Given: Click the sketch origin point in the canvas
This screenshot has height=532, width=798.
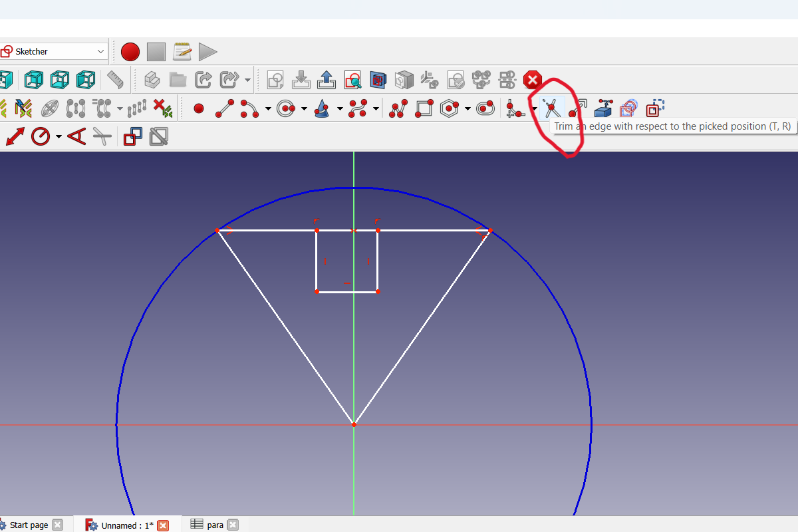Looking at the screenshot, I should [x=353, y=424].
